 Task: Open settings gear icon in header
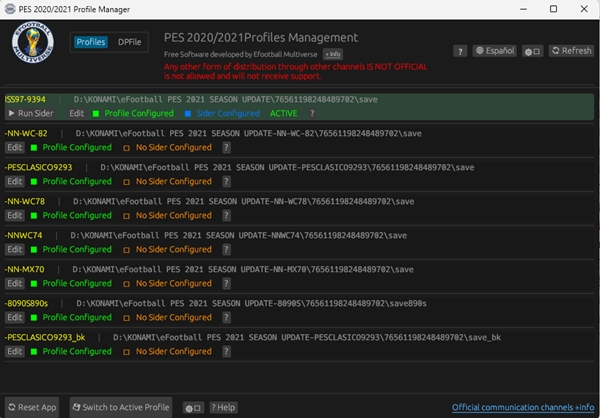533,51
